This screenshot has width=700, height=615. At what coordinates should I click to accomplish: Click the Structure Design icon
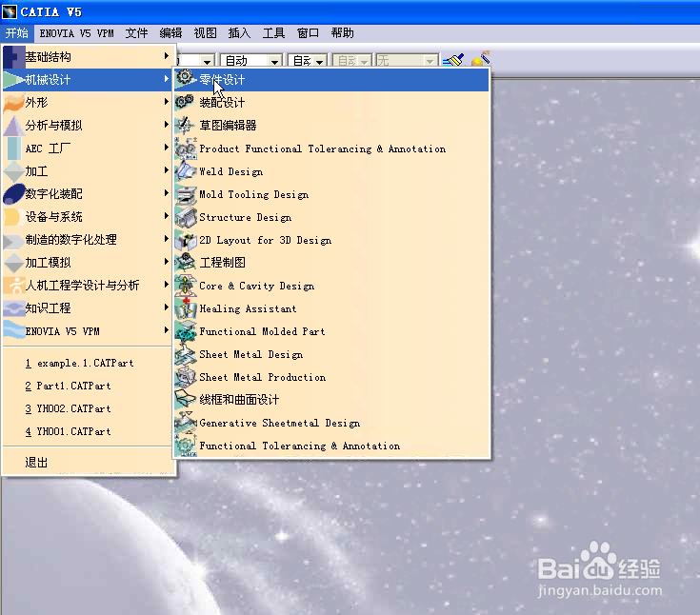pos(185,217)
